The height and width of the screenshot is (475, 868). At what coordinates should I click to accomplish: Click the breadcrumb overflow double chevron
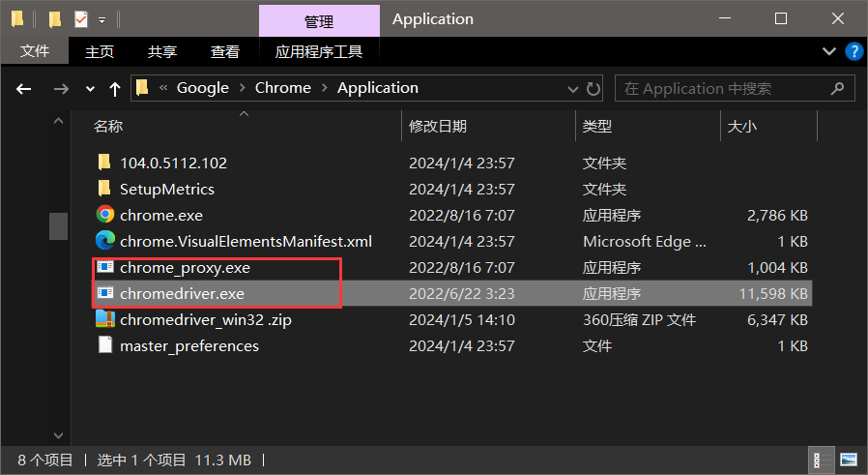163,88
